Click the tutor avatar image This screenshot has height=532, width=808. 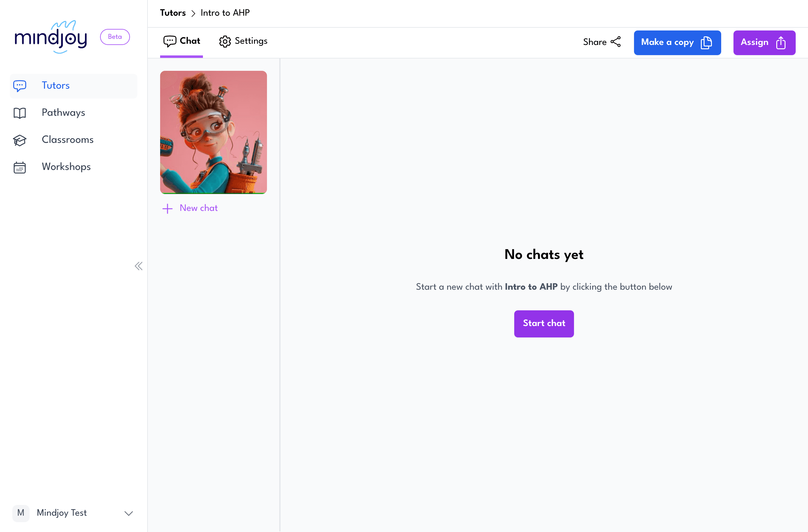(213, 132)
